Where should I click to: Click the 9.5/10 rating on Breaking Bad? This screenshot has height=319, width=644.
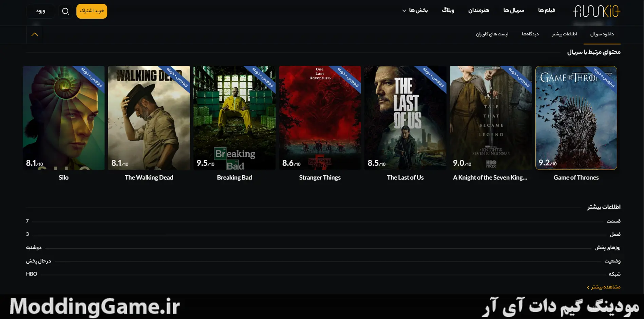206,163
